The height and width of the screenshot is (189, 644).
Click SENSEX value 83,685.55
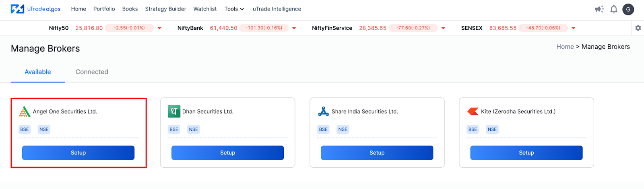coord(503,28)
